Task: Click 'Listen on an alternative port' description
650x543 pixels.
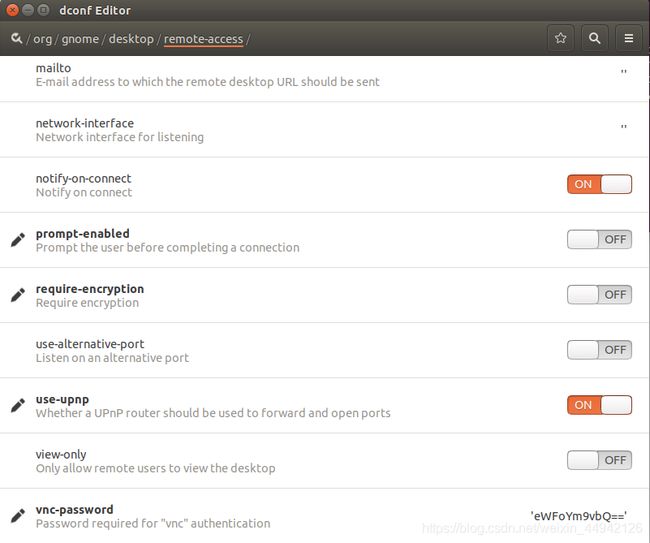Action: (x=112, y=358)
